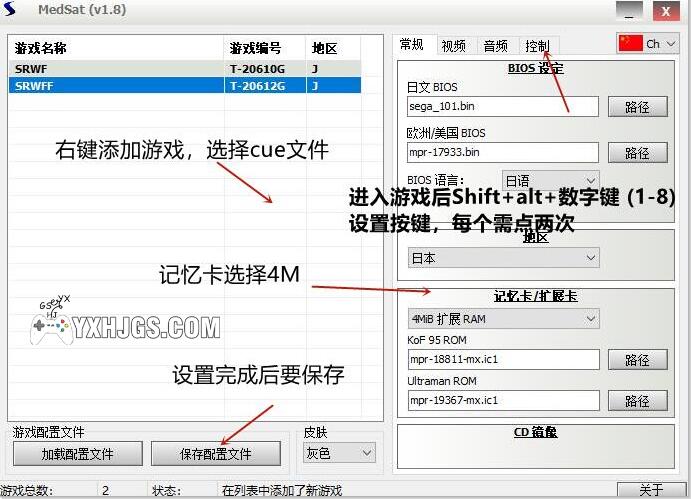Click the MedSat app icon in title bar
Viewport: 691px width, 499px height.
(10, 9)
